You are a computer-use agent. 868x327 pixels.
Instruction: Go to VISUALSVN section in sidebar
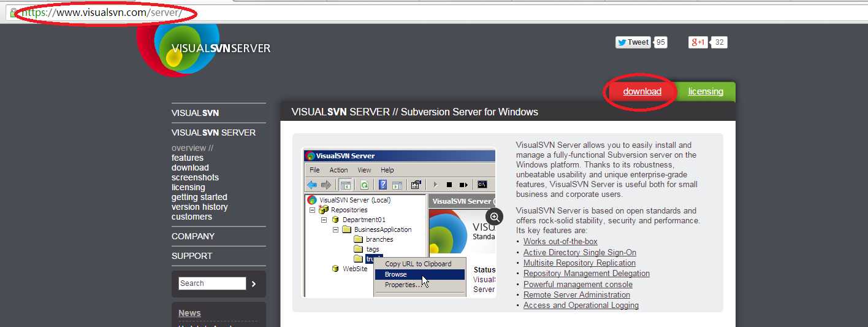[x=195, y=113]
